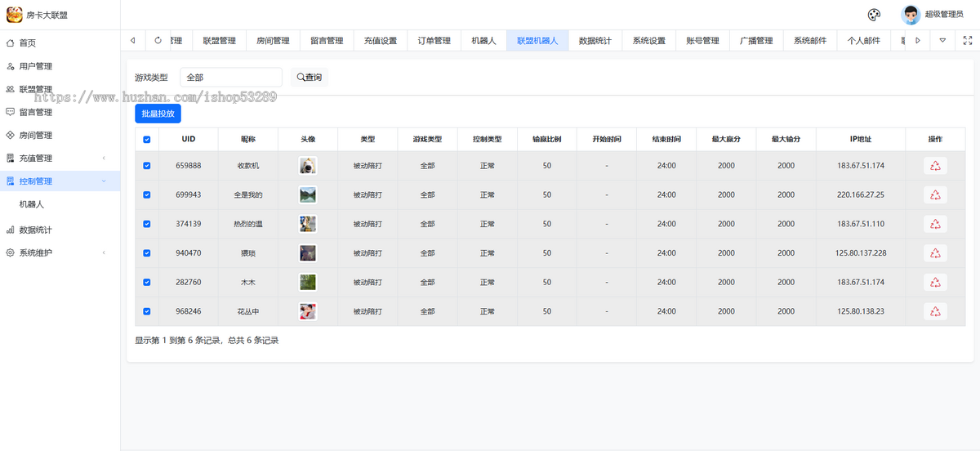Switch to the 充值设置 tab
The width and height of the screenshot is (980, 451).
381,40
